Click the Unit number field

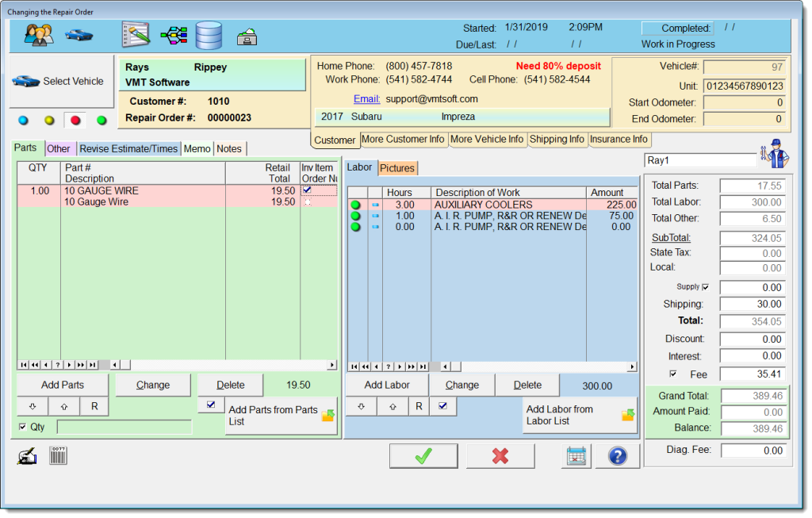(x=745, y=86)
